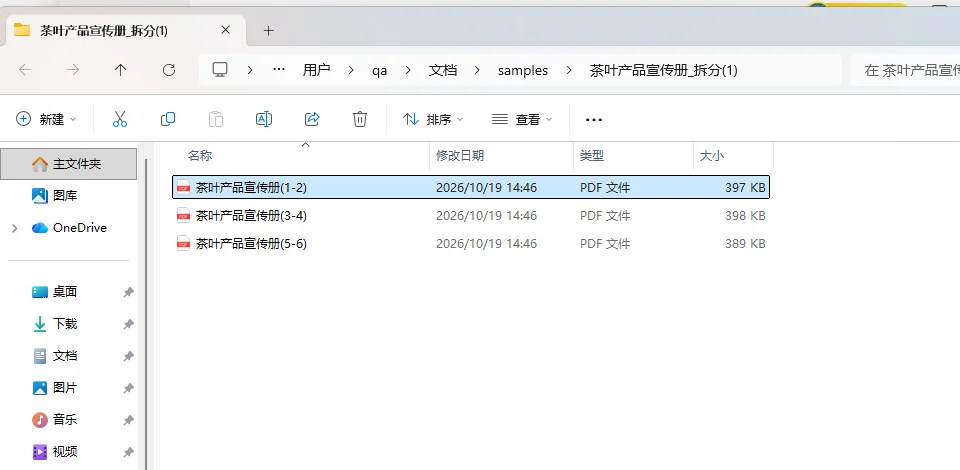The image size is (960, 470).
Task: Click the PDF icon of 茶叶产品宣传册(3-4)
Action: 183,216
